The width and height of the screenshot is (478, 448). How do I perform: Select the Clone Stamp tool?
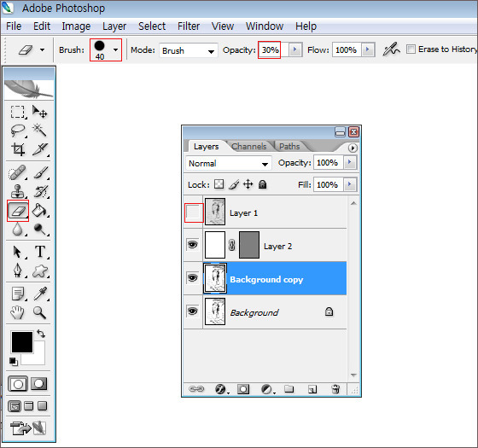pos(17,191)
